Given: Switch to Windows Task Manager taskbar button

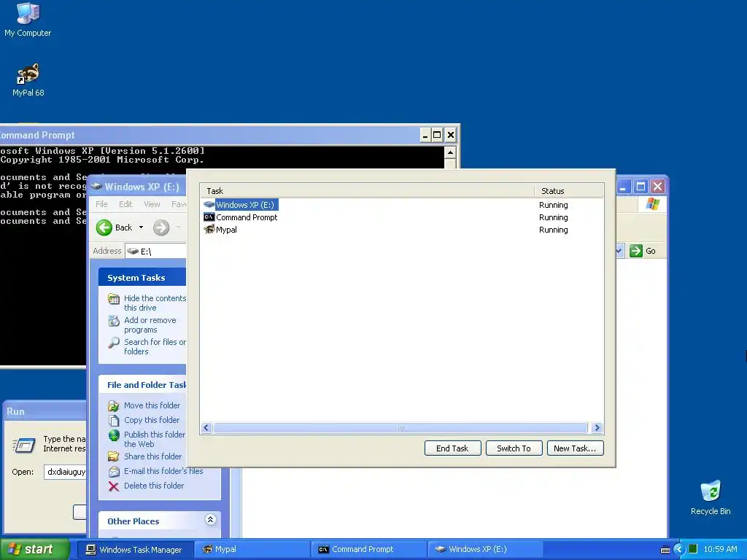Looking at the screenshot, I should [135, 550].
